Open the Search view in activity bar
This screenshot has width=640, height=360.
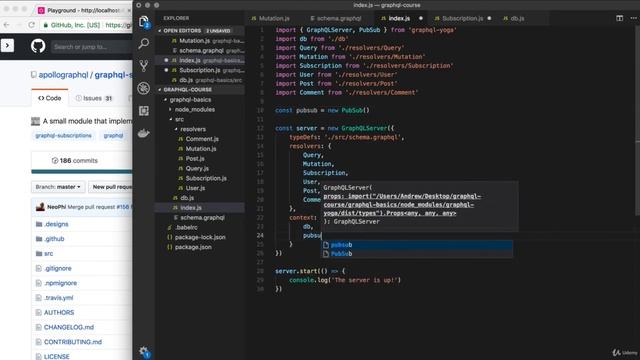click(x=144, y=43)
